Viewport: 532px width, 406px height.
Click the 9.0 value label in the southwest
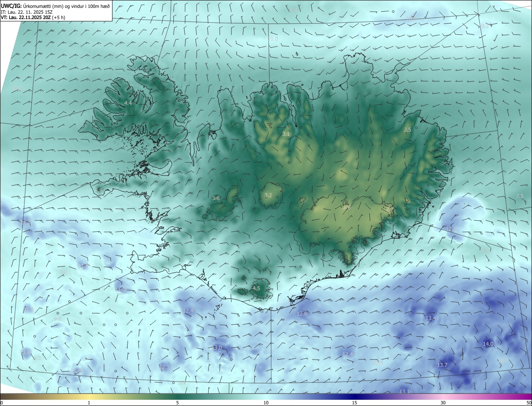(63, 272)
